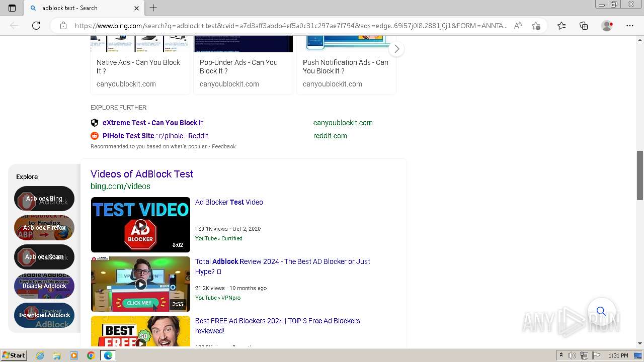Open PiHole Test Site Reddit link

click(155, 136)
